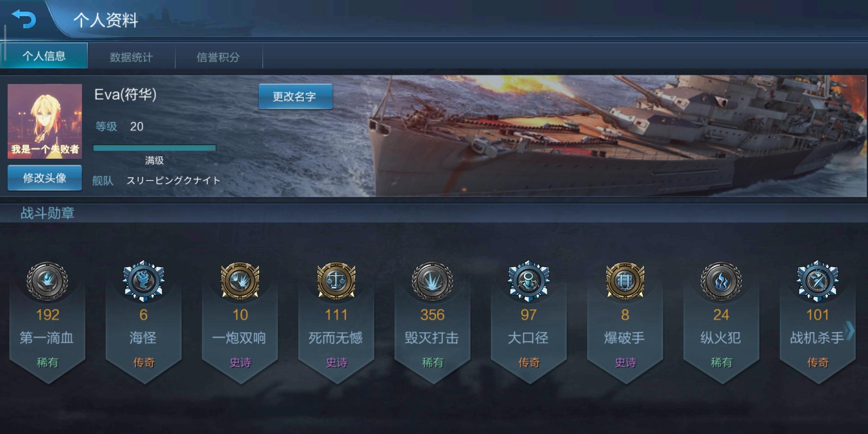Open the 数据统计 tab
This screenshot has width=868, height=434.
pyautogui.click(x=131, y=57)
